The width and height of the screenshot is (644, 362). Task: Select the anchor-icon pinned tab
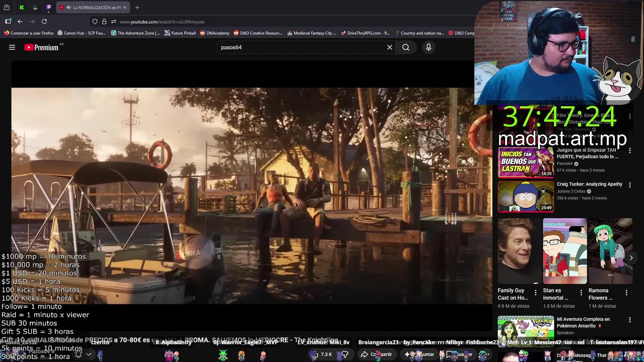coord(35,8)
